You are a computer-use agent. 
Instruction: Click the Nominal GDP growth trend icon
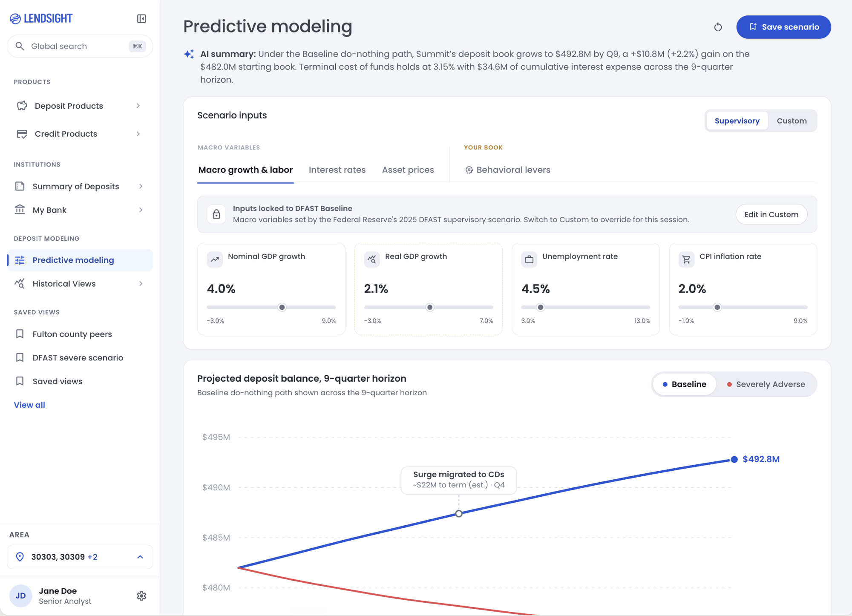(215, 259)
